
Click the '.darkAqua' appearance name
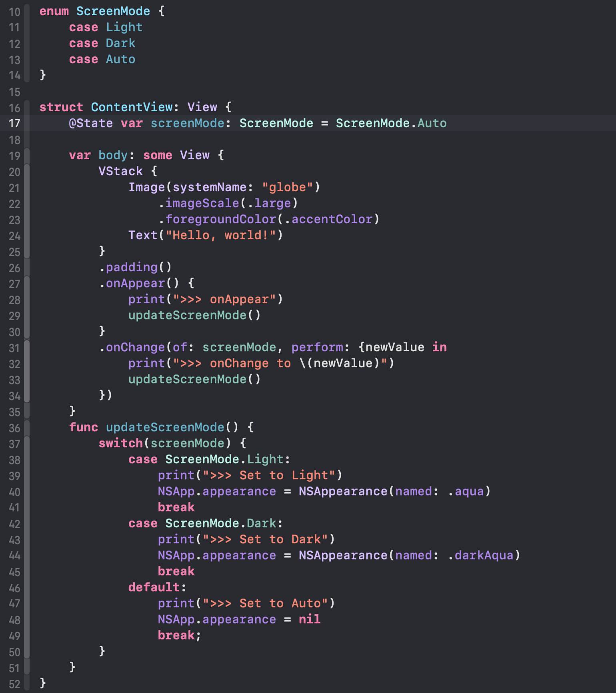(x=481, y=555)
